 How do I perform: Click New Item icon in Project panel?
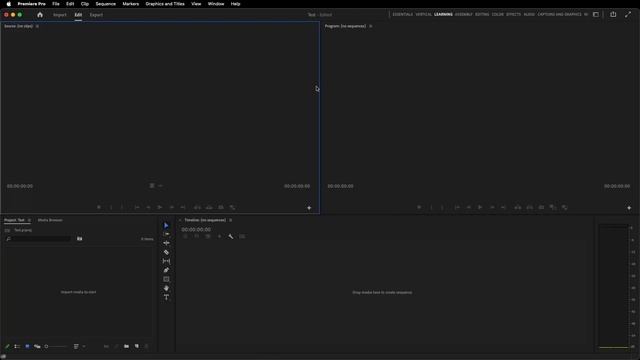tap(137, 346)
